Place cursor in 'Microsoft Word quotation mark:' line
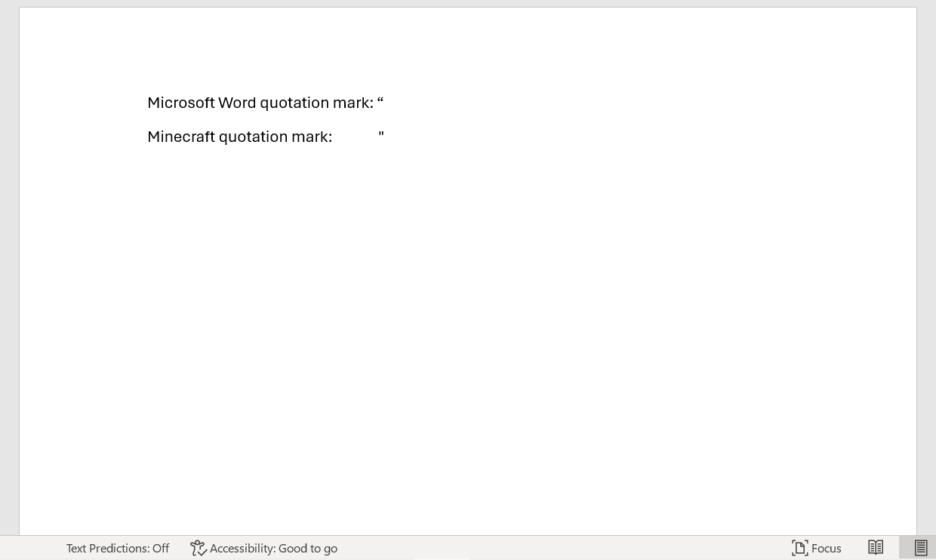936x560 pixels. click(x=260, y=103)
